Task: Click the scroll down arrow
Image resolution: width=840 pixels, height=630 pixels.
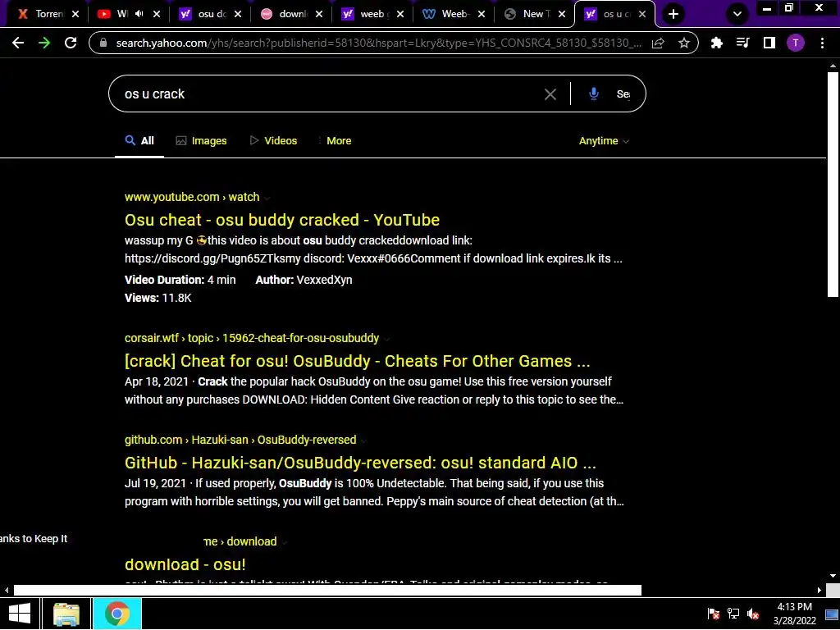Action: pos(833,576)
